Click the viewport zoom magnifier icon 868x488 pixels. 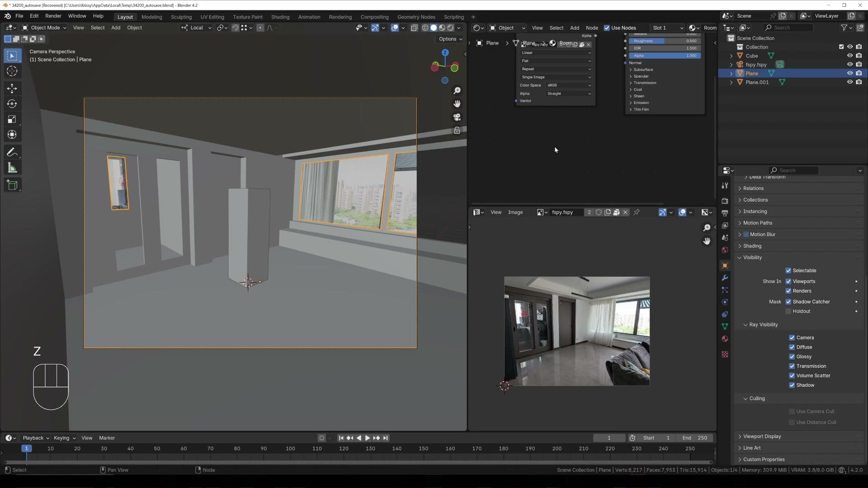click(x=457, y=91)
